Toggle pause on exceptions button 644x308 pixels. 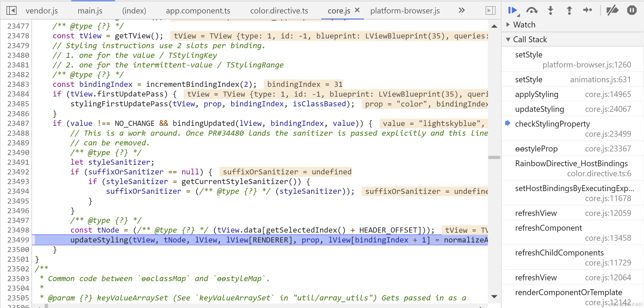[631, 10]
